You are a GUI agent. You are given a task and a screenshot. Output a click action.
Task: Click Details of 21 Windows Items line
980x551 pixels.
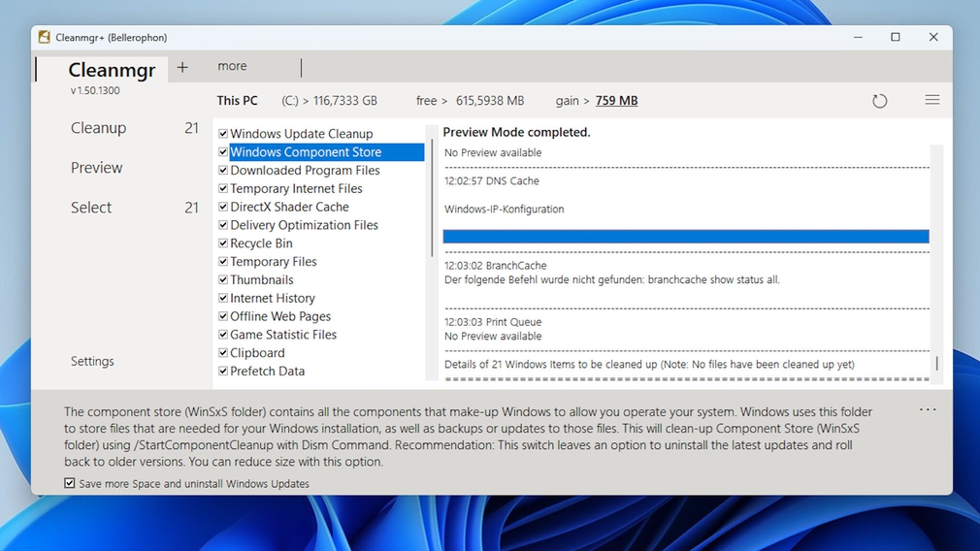tap(649, 364)
